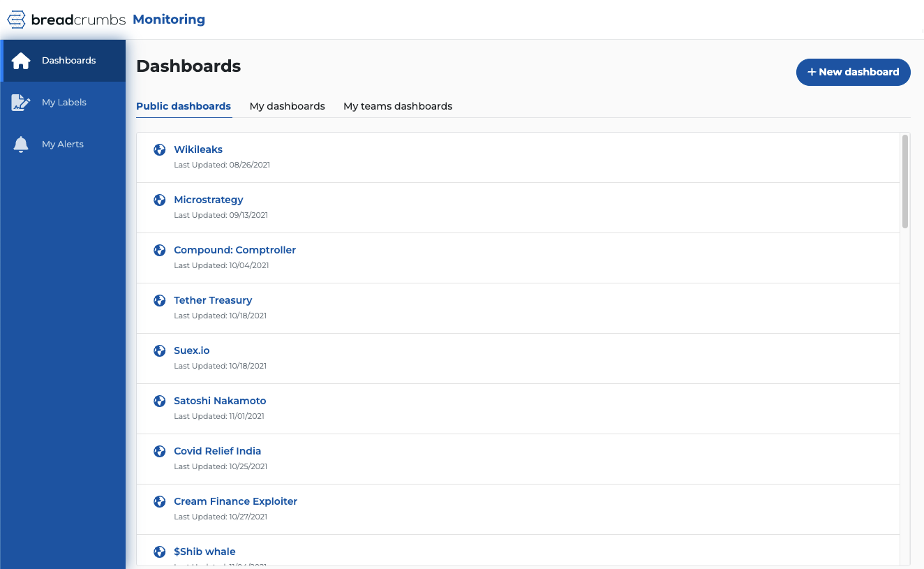
Task: Click the globe icon beside Tether Treasury
Action: 159,300
